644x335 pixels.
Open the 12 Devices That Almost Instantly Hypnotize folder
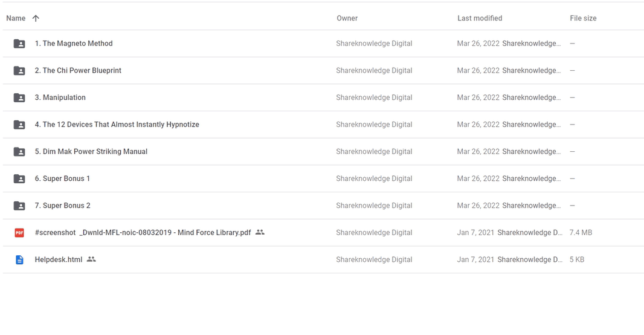click(117, 125)
